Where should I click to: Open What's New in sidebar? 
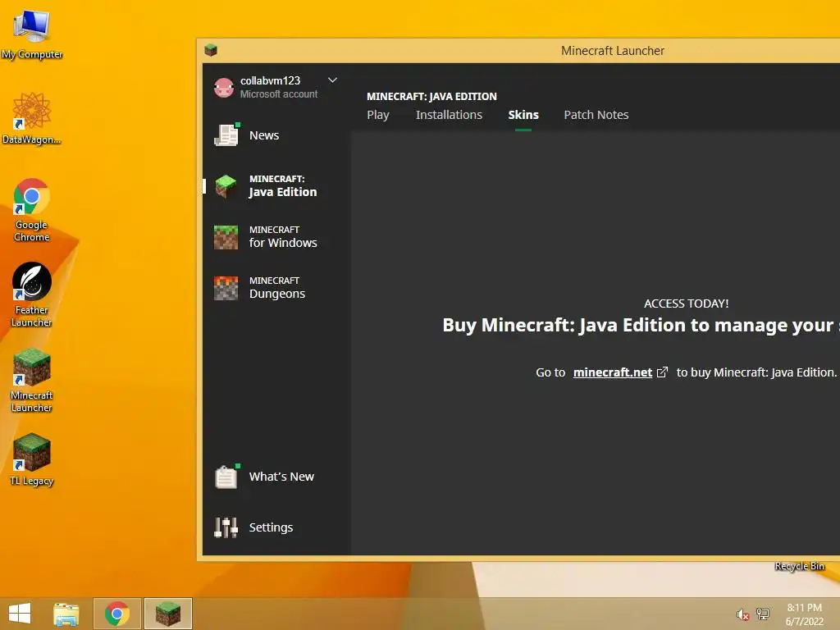[x=276, y=477]
